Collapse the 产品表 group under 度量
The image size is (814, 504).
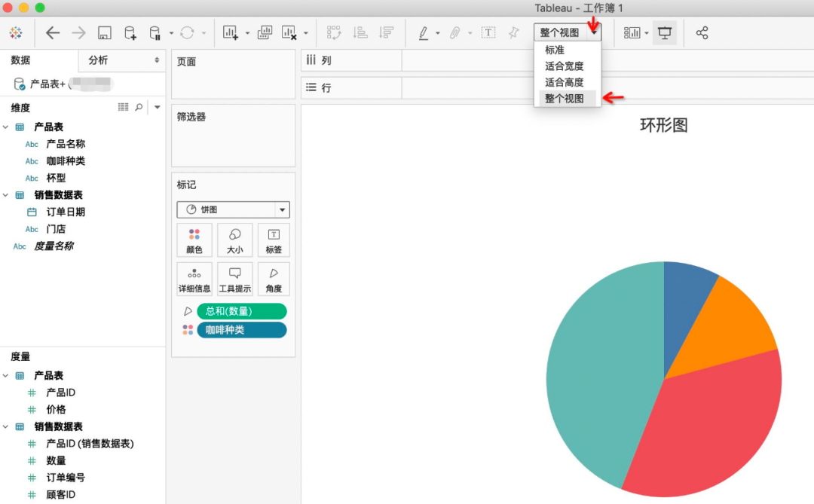[5, 375]
